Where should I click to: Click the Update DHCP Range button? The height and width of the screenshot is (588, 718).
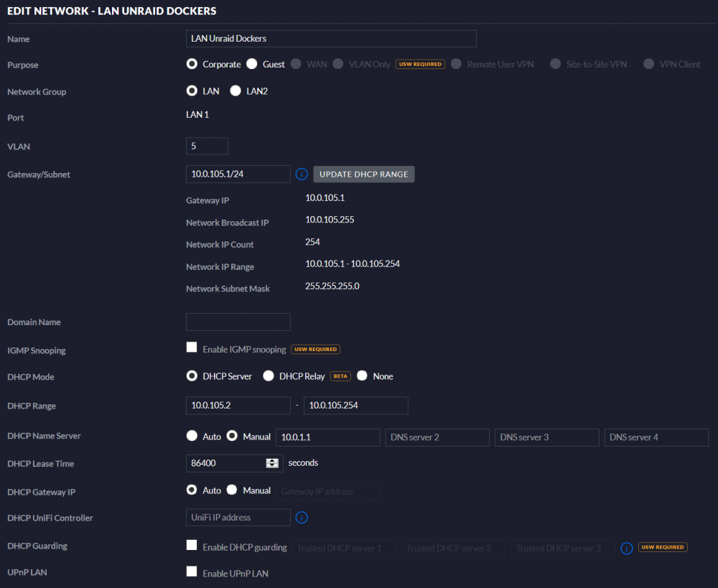pos(363,174)
